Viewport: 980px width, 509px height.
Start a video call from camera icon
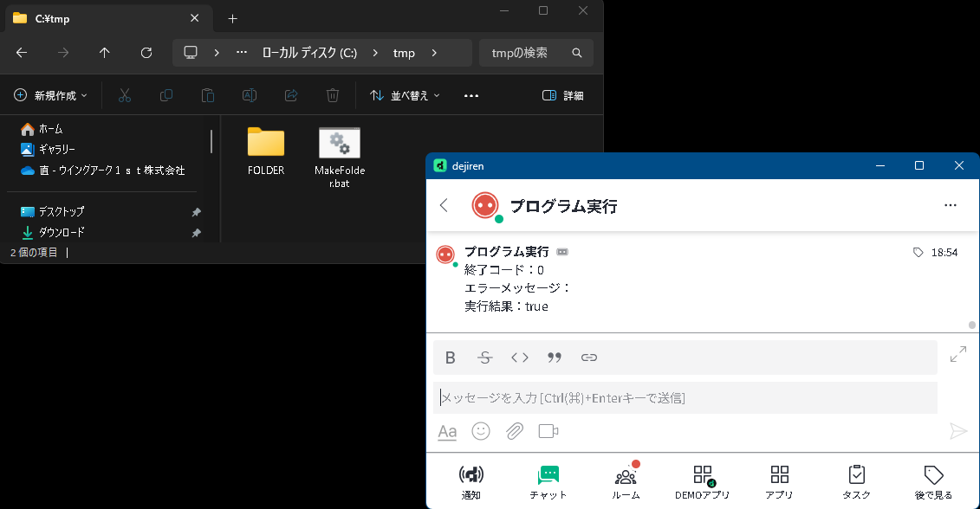(548, 431)
